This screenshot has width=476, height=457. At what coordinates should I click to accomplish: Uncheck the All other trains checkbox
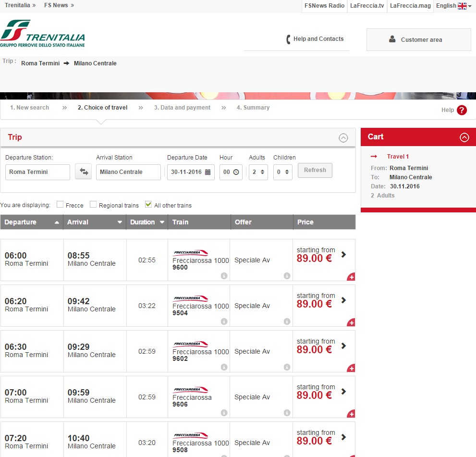148,205
